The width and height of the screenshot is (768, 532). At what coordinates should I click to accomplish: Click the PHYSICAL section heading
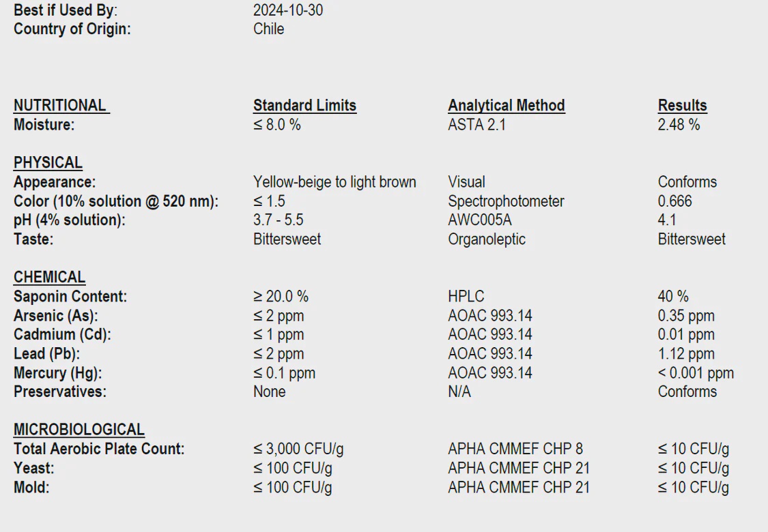tap(48, 163)
